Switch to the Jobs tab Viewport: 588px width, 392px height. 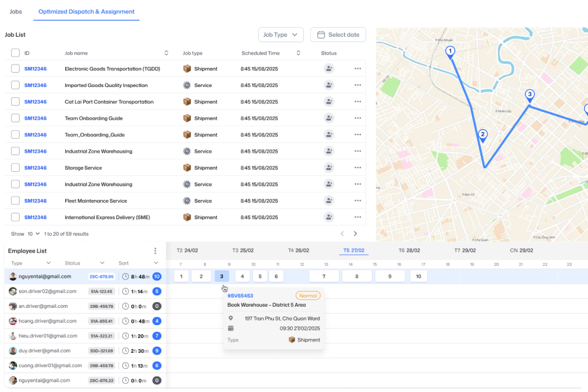(x=15, y=12)
